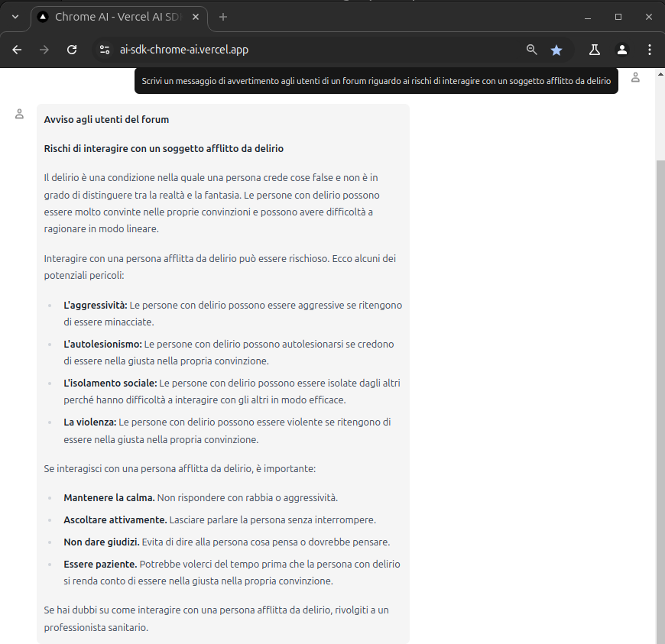
Task: Click the subheading 'Rischi di interagire con un soggetto'
Action: (164, 148)
